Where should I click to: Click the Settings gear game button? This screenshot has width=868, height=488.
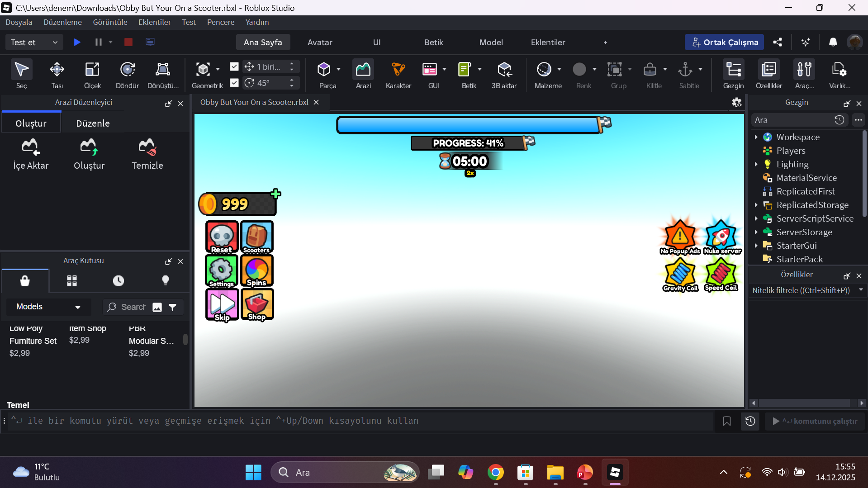pyautogui.click(x=222, y=270)
